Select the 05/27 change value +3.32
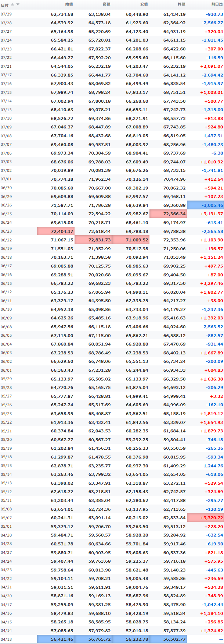Viewport: 224px width, 644px height. [x=217, y=396]
